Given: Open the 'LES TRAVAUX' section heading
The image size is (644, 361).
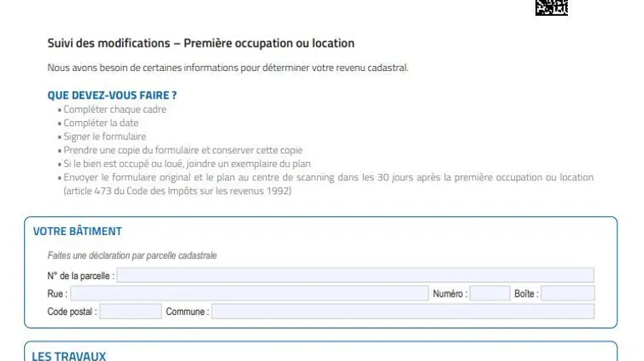Looking at the screenshot, I should (69, 356).
